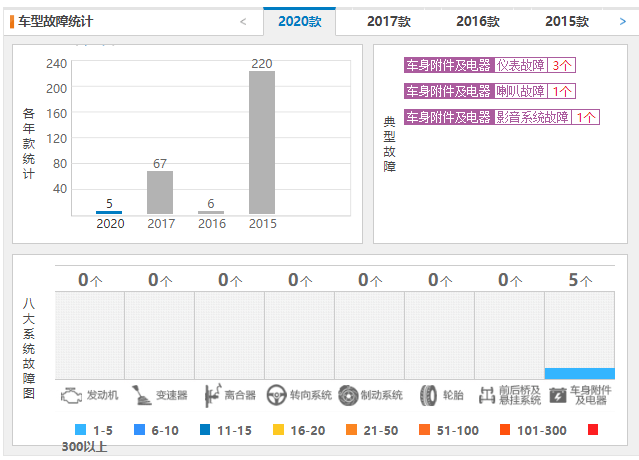This screenshot has height=460, width=639.
Task: Click the 6-10 blue legend swatch
Action: pos(139,429)
